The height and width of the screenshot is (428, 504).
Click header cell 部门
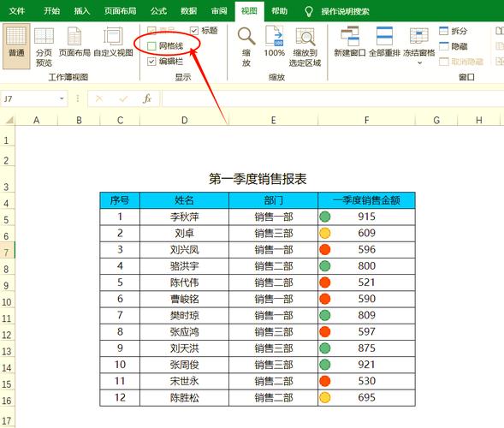(x=273, y=200)
